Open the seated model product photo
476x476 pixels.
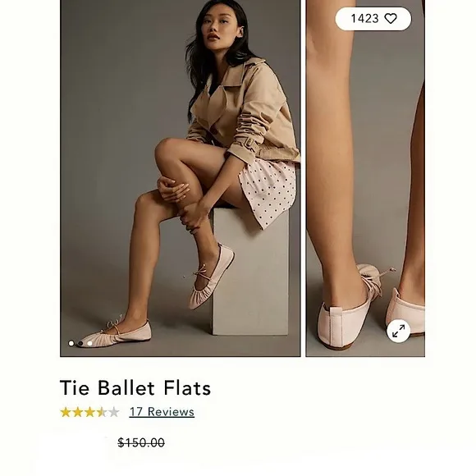point(181,178)
